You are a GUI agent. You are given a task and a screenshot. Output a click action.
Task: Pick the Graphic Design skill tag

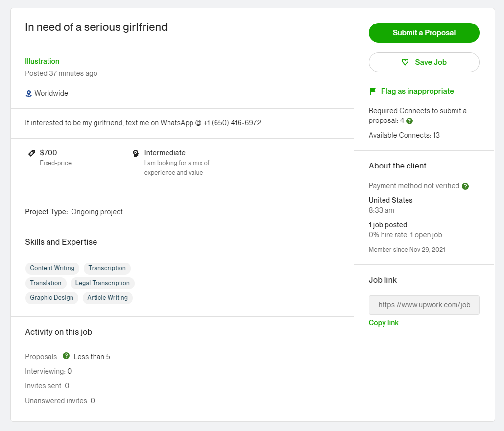pos(51,298)
